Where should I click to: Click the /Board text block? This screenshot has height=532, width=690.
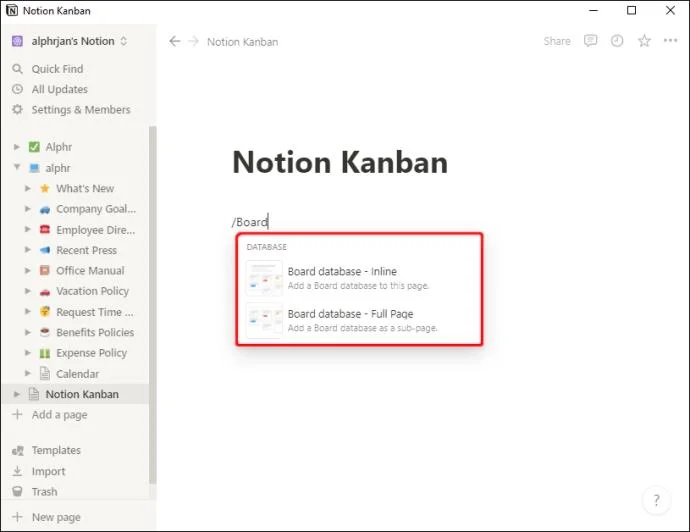click(x=250, y=222)
